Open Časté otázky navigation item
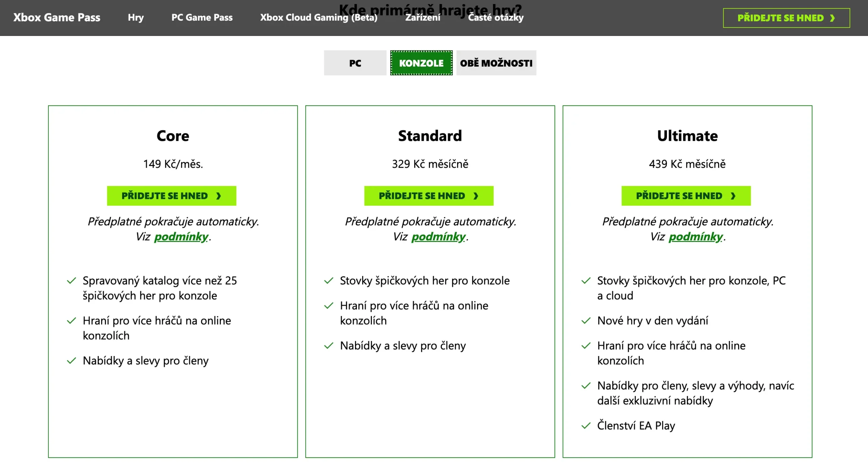 coord(495,18)
